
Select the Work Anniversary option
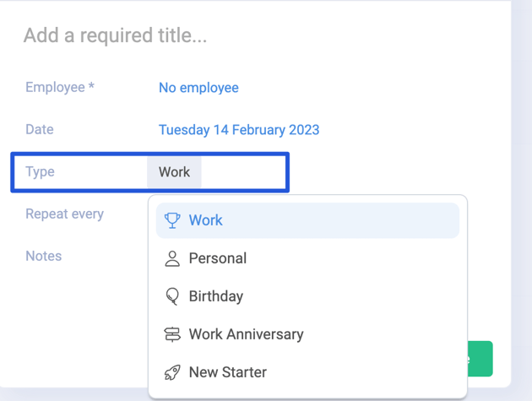coord(307,334)
